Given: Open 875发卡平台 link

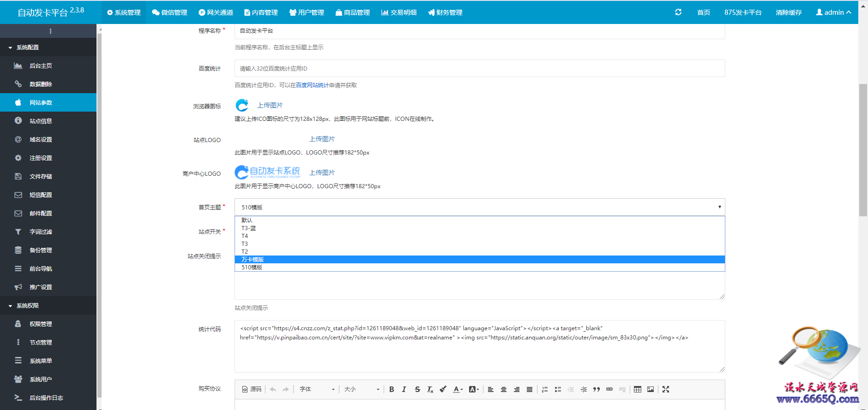Looking at the screenshot, I should tap(743, 12).
